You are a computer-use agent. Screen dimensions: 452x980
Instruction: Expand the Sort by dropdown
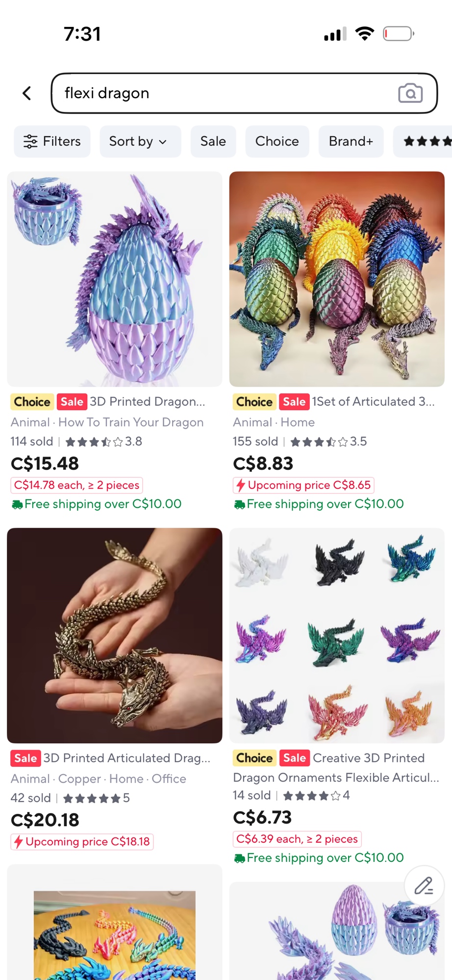click(140, 141)
